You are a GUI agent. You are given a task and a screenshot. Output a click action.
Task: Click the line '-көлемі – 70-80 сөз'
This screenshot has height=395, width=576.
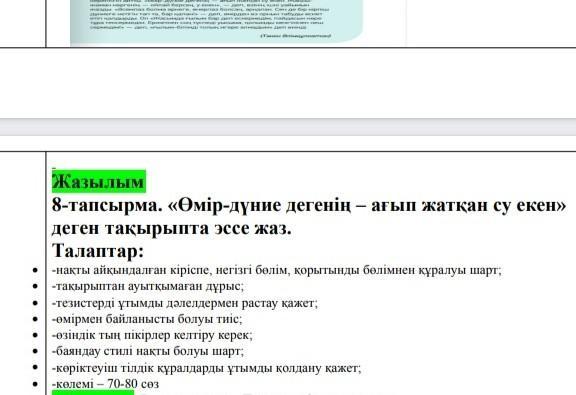point(105,384)
